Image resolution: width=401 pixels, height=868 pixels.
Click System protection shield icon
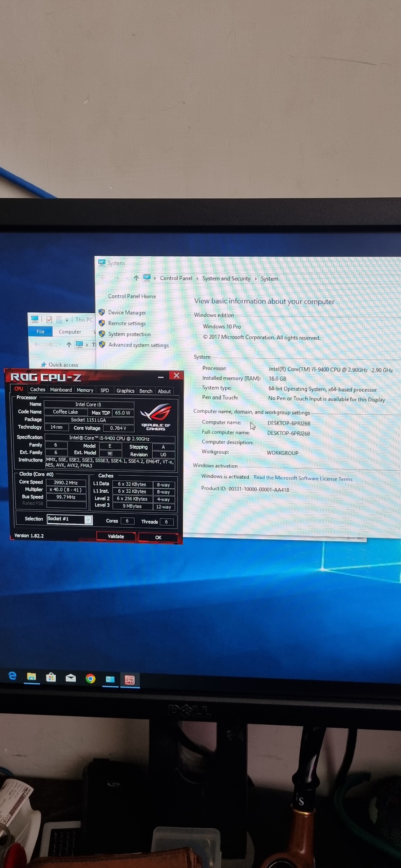pos(102,334)
